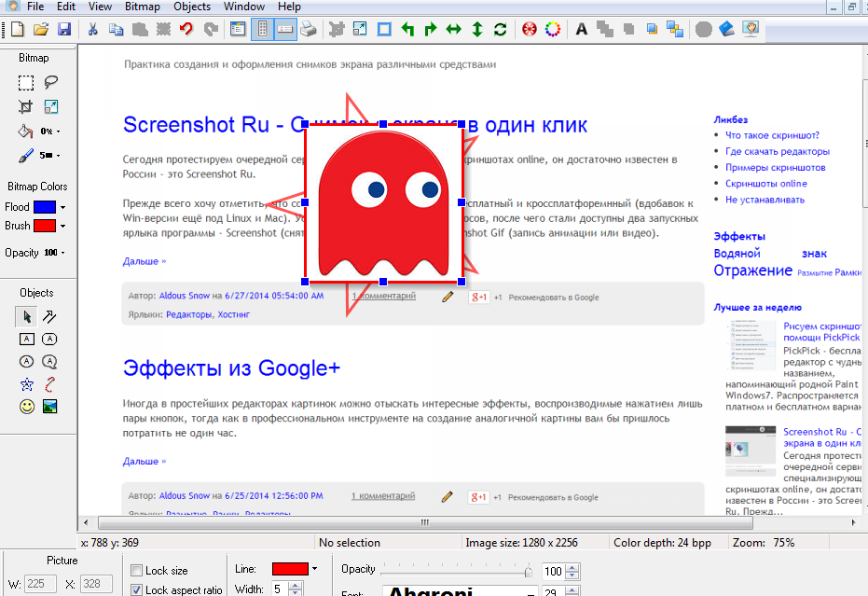Rotate right with the green arrow
This screenshot has width=868, height=596.
pyautogui.click(x=430, y=29)
